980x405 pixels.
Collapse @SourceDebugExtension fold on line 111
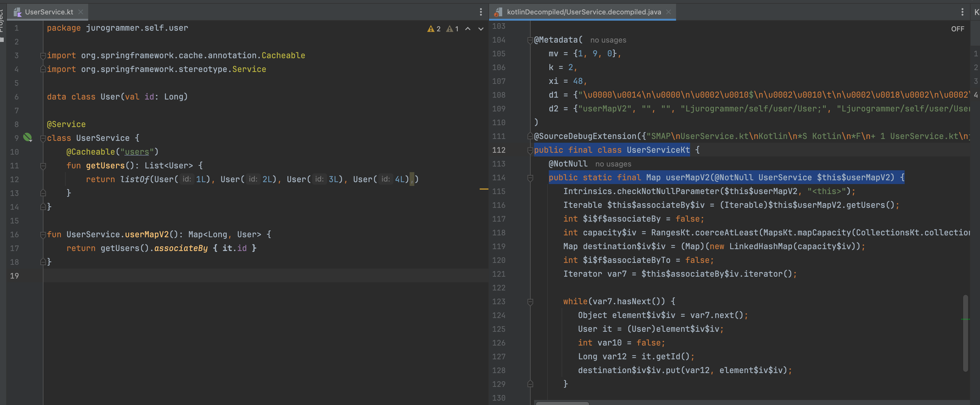pos(530,136)
